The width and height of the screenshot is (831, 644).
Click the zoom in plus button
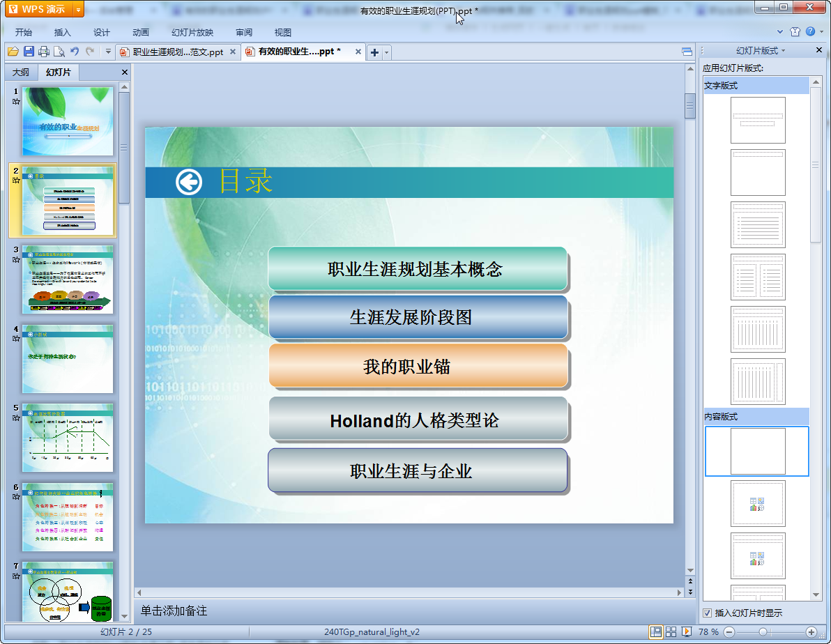[x=811, y=631]
